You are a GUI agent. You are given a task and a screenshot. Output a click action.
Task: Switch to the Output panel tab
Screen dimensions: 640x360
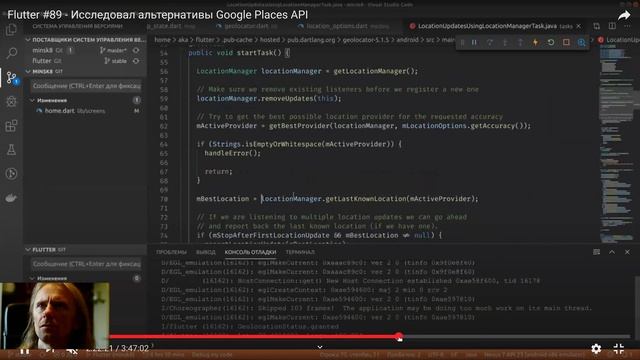(205, 252)
